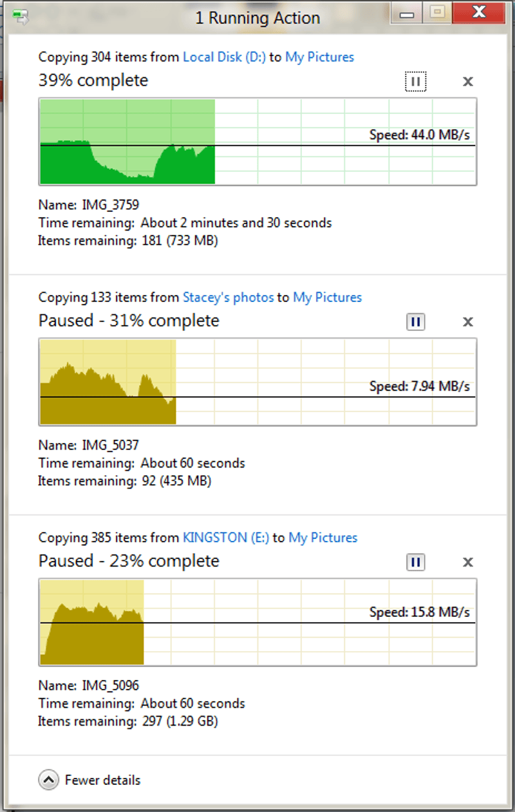
Task: Click the paused 15.8 MB/s speed graph
Action: tap(257, 622)
